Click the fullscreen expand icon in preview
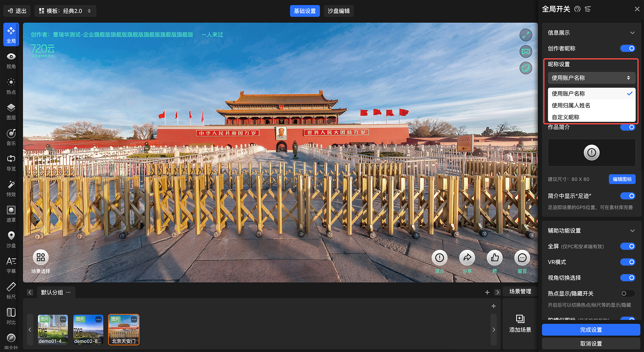The height and width of the screenshot is (352, 644). [526, 35]
